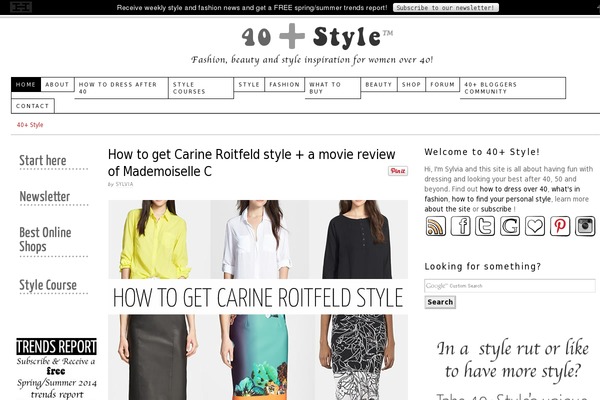Viewport: 600px width, 400px height.
Task: Follow the 'subscribe' welcome text link
Action: click(x=496, y=209)
